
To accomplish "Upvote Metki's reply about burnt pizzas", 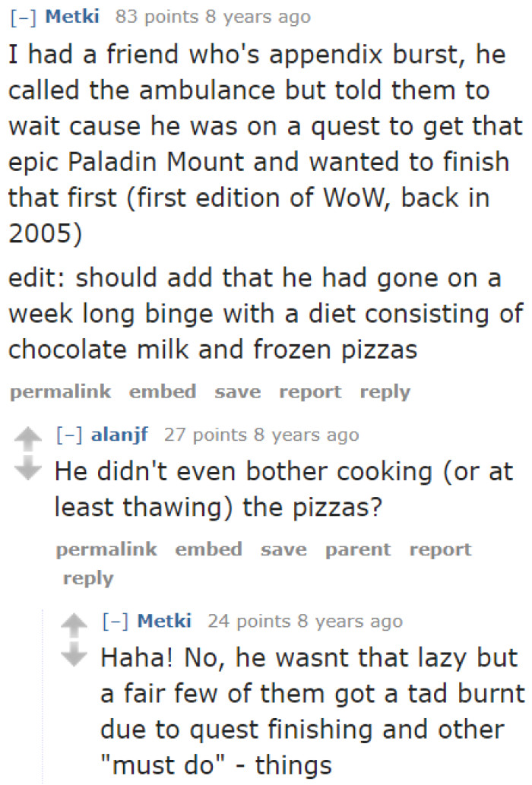I will click(x=75, y=623).
